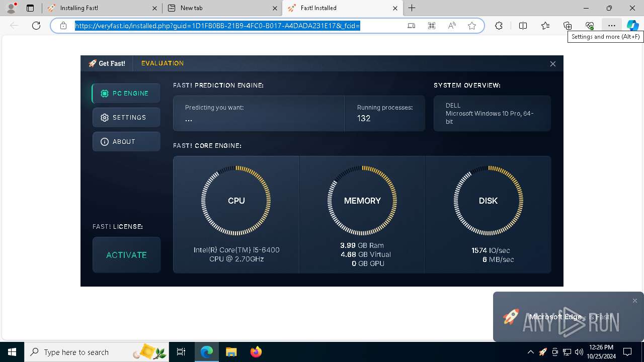Image resolution: width=644 pixels, height=362 pixels.
Task: Click the 3.99 GB Ram value
Action: coord(362,245)
